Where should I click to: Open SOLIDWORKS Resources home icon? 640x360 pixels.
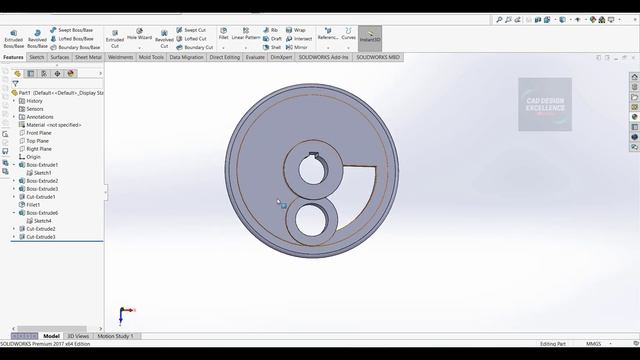[634, 77]
